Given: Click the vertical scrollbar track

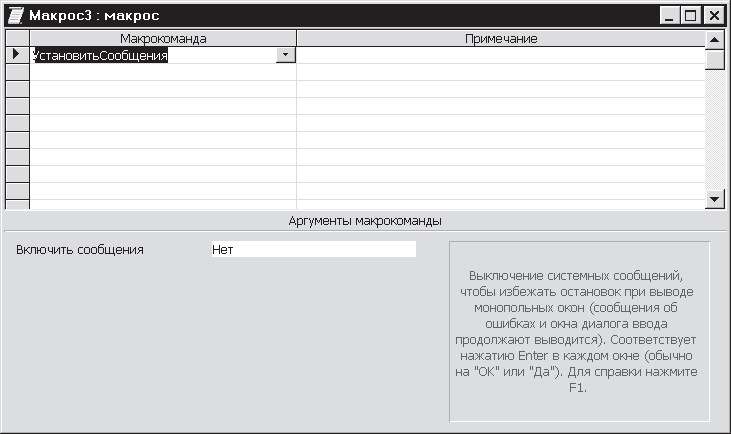Looking at the screenshot, I should [x=714, y=130].
